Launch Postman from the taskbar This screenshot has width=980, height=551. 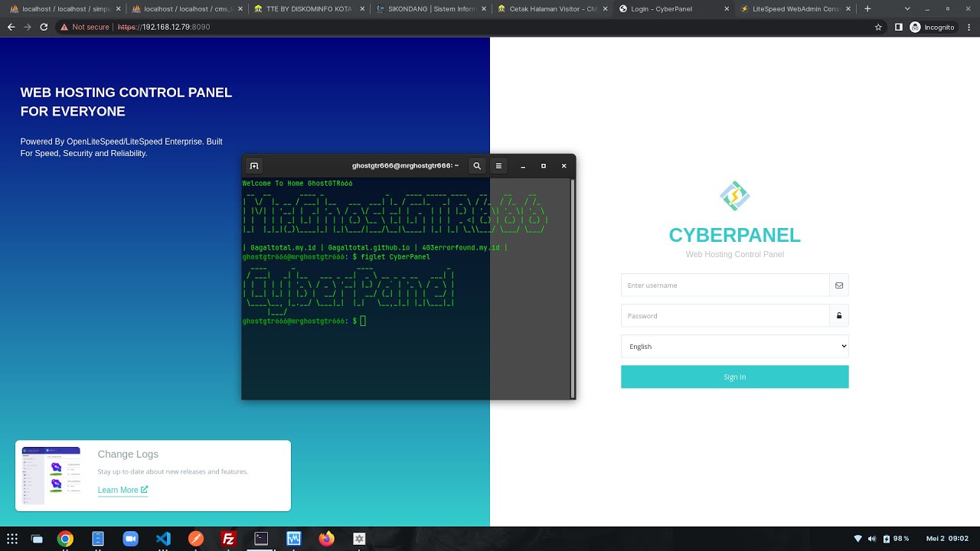196,539
